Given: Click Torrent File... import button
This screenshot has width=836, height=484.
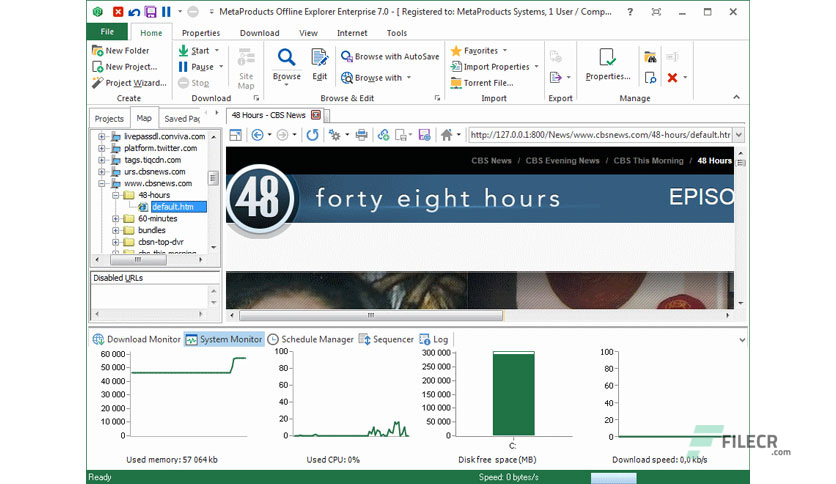Looking at the screenshot, I should click(482, 83).
